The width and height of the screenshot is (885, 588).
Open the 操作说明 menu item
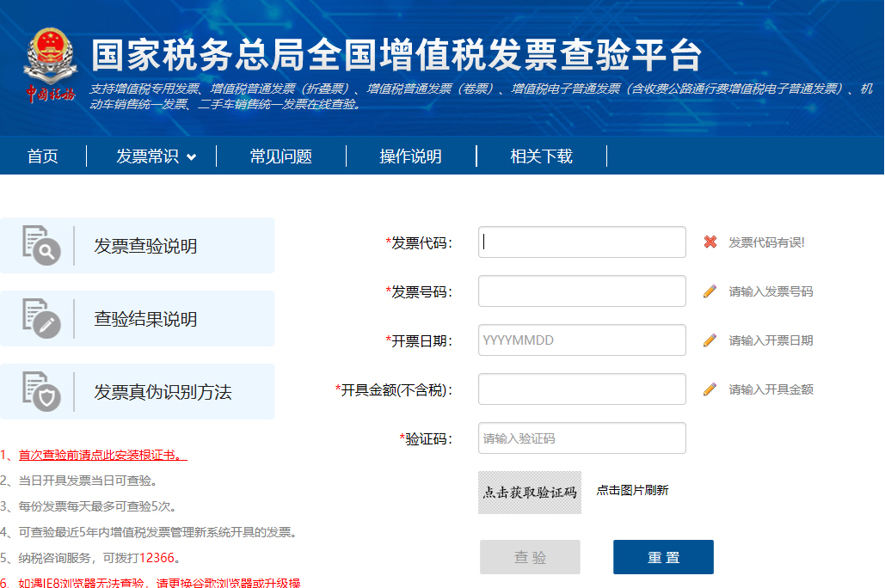click(x=411, y=156)
